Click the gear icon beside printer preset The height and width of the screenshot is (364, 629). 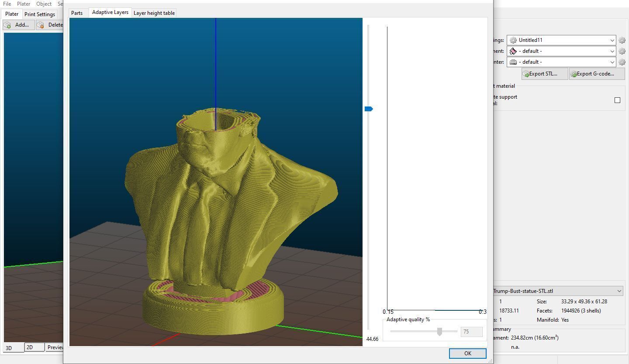tap(622, 62)
